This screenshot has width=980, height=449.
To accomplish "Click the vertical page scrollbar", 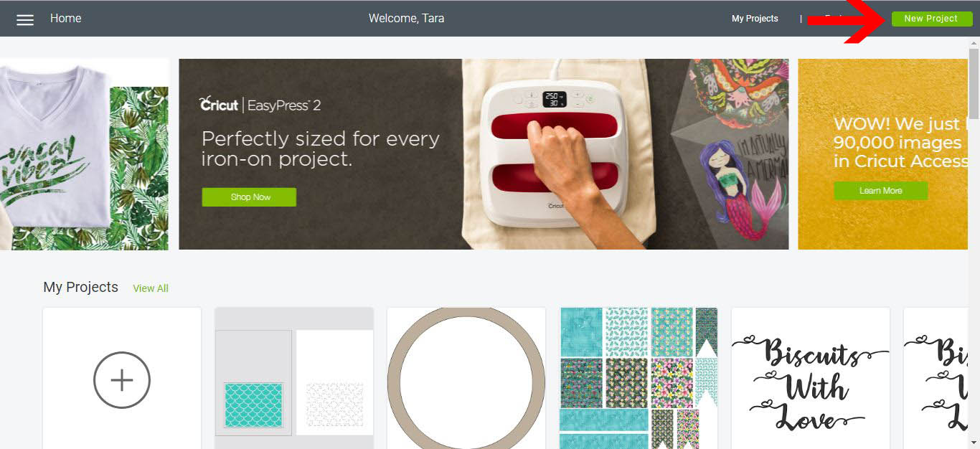I will [974, 242].
